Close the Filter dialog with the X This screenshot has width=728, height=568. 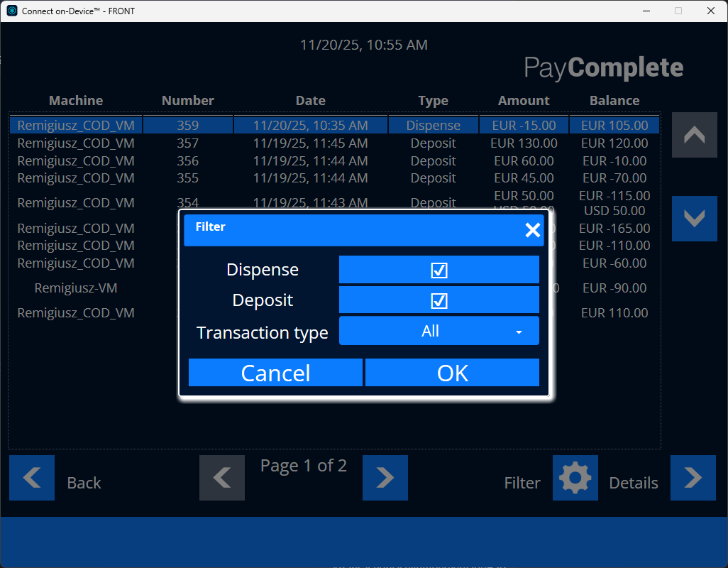tap(533, 230)
